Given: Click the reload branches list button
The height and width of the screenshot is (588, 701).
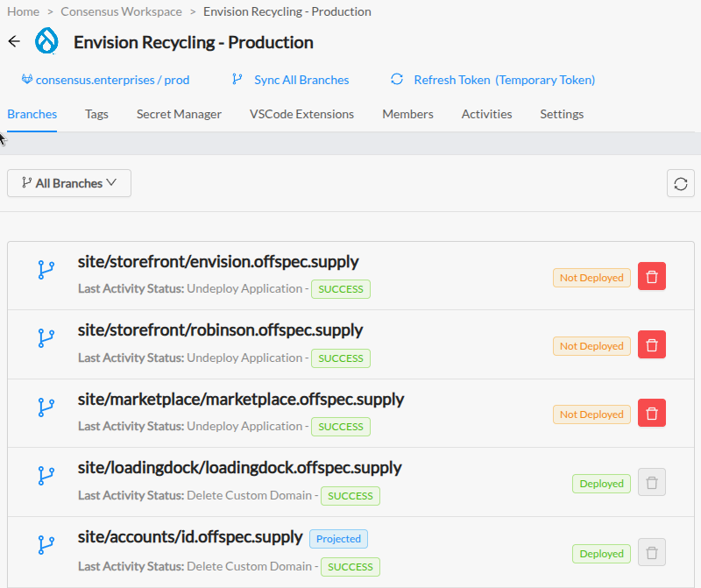Looking at the screenshot, I should coord(681,183).
